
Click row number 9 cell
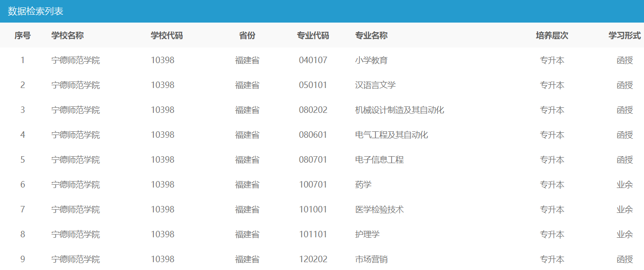[x=23, y=259]
